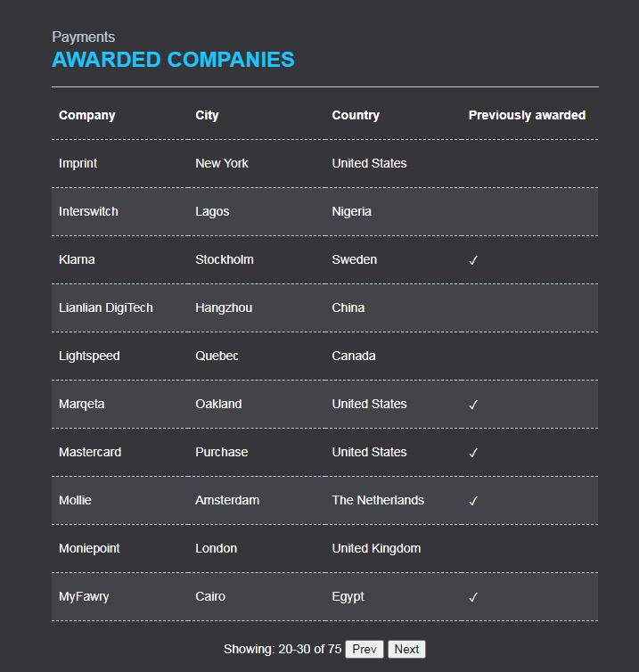The height and width of the screenshot is (672, 639).
Task: Click the City column header
Action: point(207,115)
